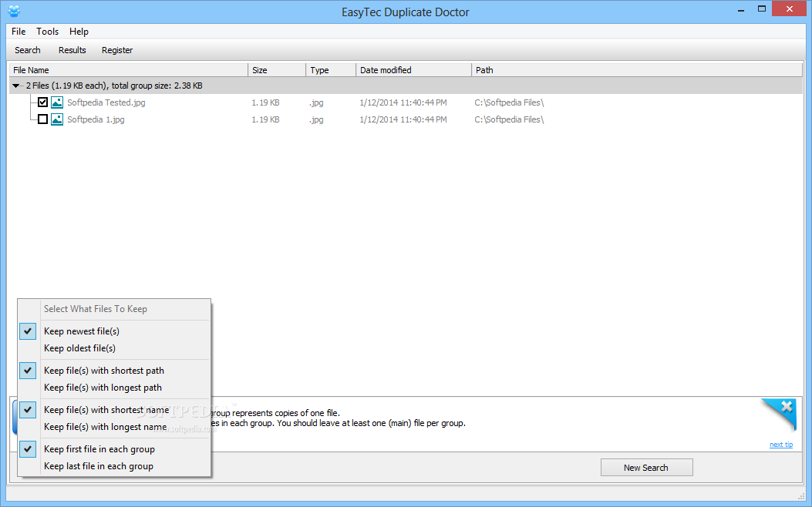The width and height of the screenshot is (812, 507).
Task: Open the File menu
Action: point(19,32)
